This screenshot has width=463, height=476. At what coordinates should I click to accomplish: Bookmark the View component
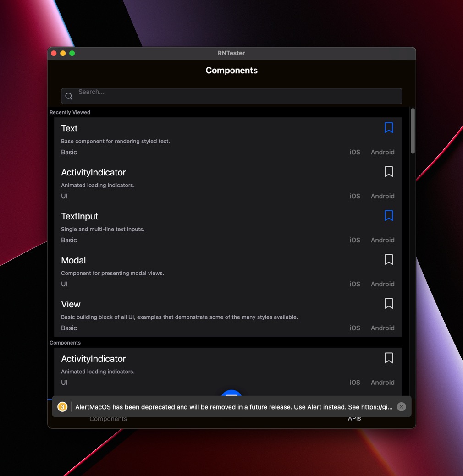point(389,304)
